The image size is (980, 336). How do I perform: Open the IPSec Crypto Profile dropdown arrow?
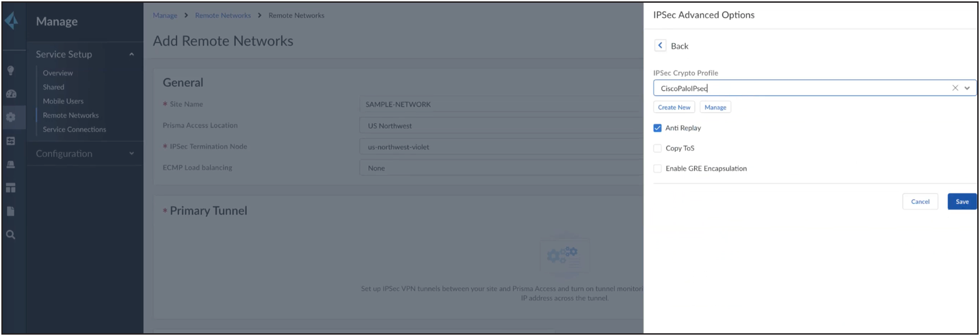967,88
